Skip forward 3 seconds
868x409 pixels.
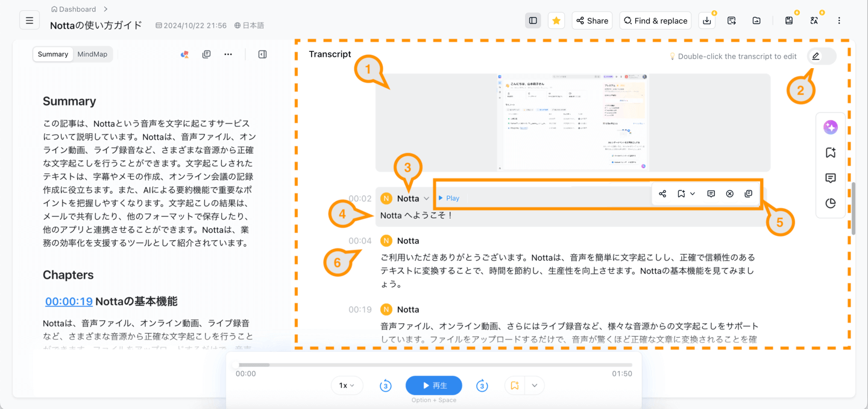tap(482, 385)
